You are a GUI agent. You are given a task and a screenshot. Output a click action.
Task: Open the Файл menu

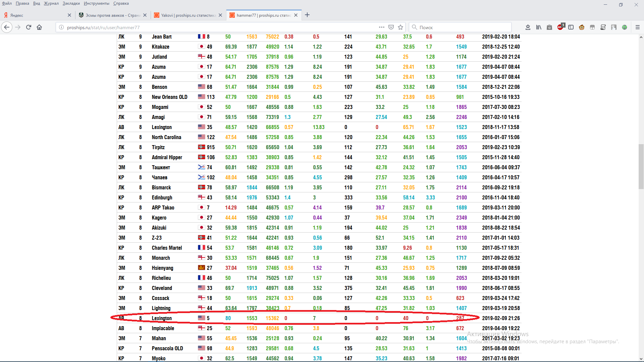point(7,3)
